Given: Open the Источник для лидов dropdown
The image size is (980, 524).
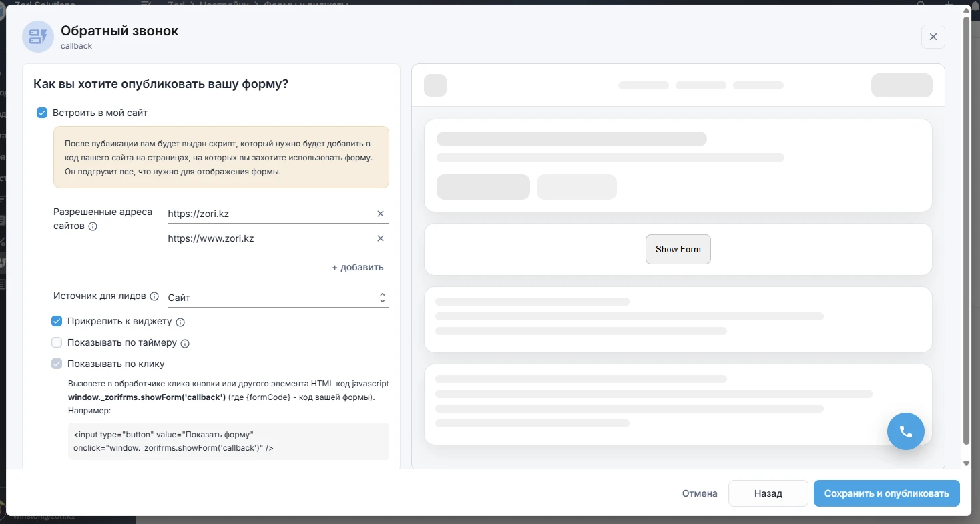Looking at the screenshot, I should coord(278,298).
